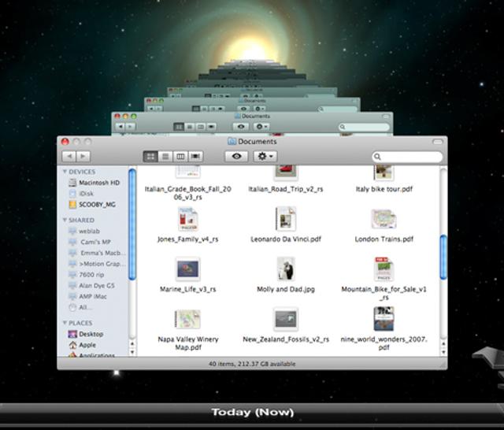Click icon view button in second window behind

coord(179,127)
